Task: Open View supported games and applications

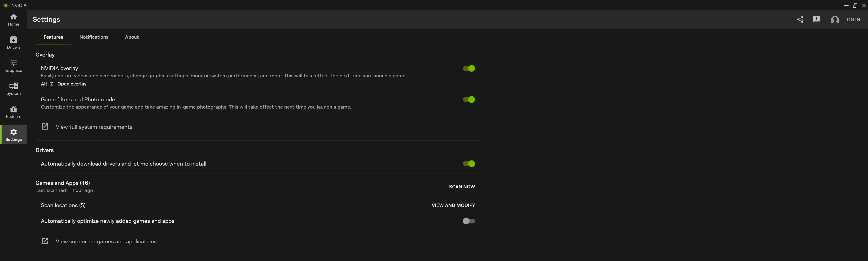Action: click(106, 242)
